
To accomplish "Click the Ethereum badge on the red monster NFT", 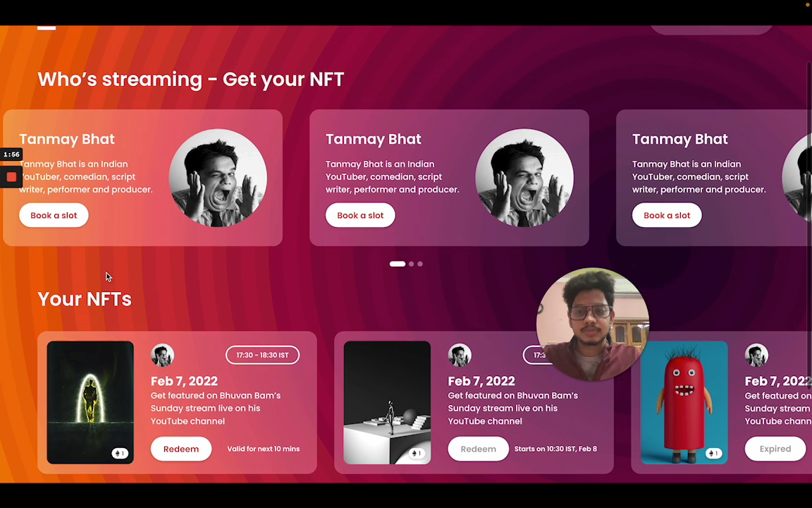I will click(713, 454).
